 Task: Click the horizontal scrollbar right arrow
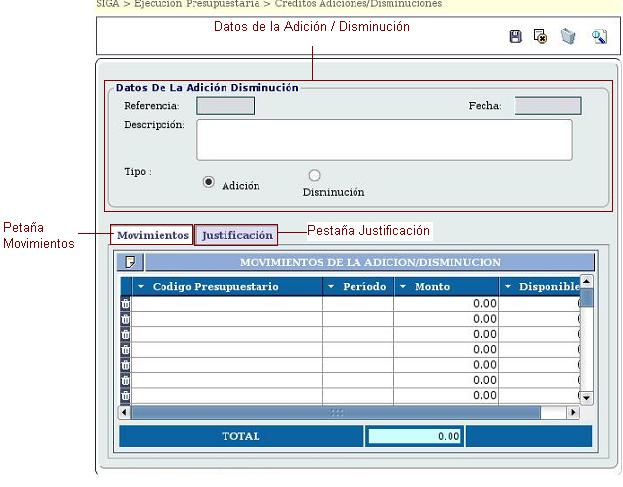coord(573,412)
